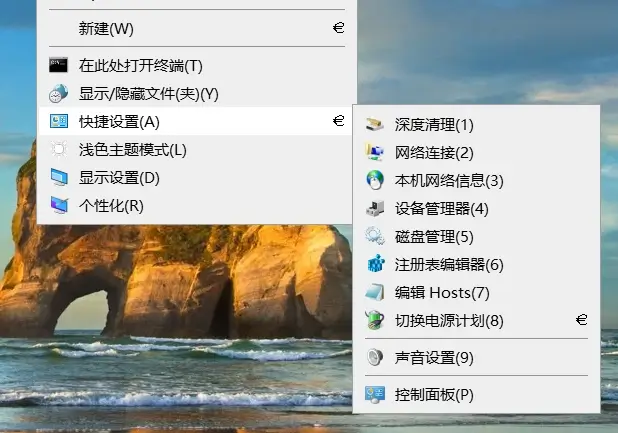Click the globe clock icon beside 显示/隐藏文件(夹)

[58, 93]
